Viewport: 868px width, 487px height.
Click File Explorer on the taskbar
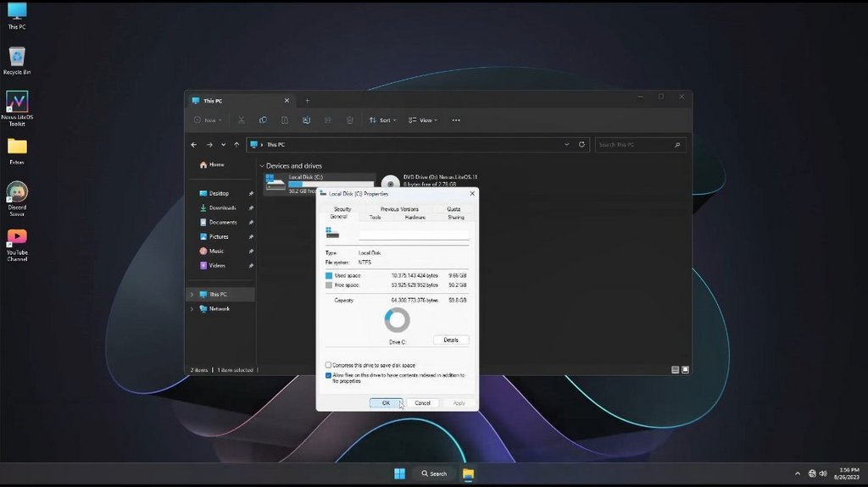click(468, 473)
